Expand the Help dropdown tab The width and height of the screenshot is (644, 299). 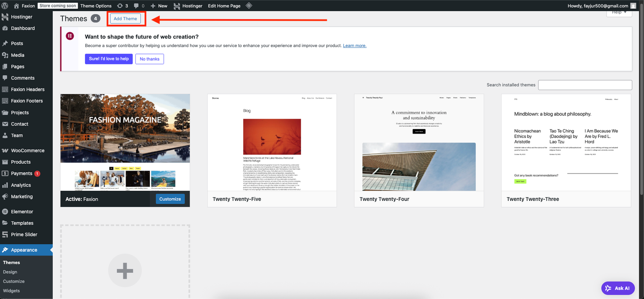pyautogui.click(x=619, y=12)
